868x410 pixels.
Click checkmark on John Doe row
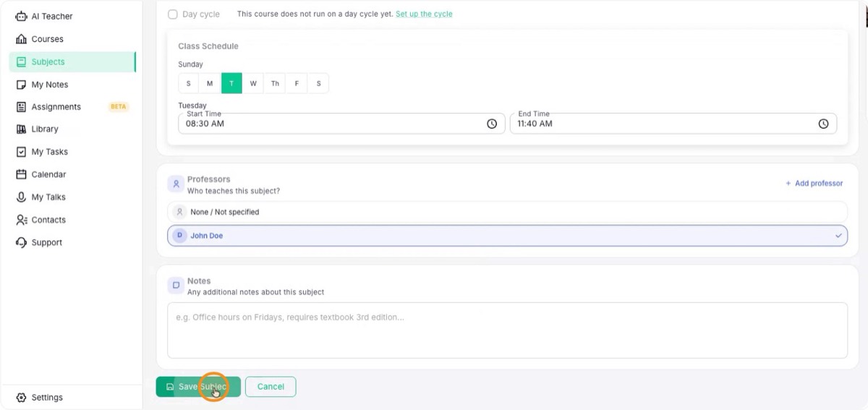click(838, 236)
